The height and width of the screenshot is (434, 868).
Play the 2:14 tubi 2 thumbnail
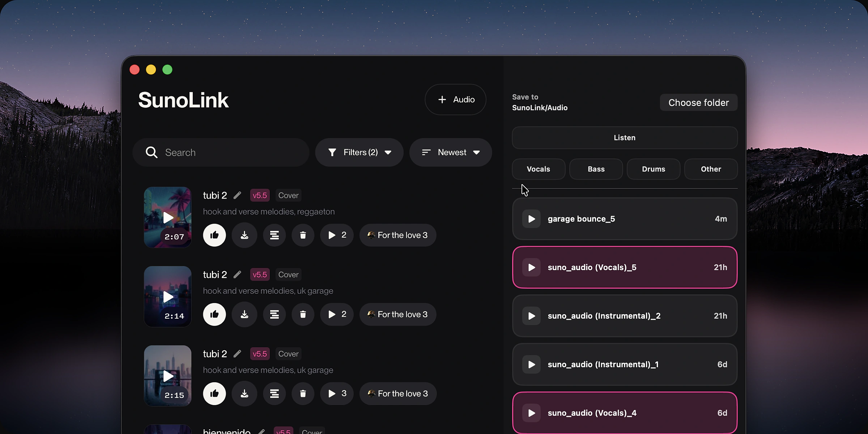click(x=168, y=297)
